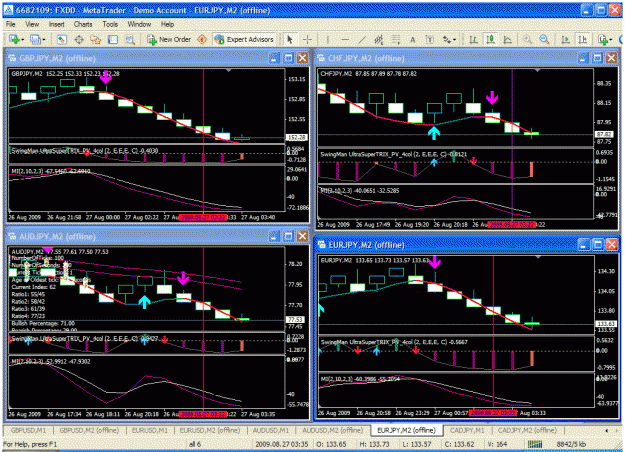Viewport: 625px width, 452px height.
Task: Toggle chart shift from right border
Action: coord(583,39)
